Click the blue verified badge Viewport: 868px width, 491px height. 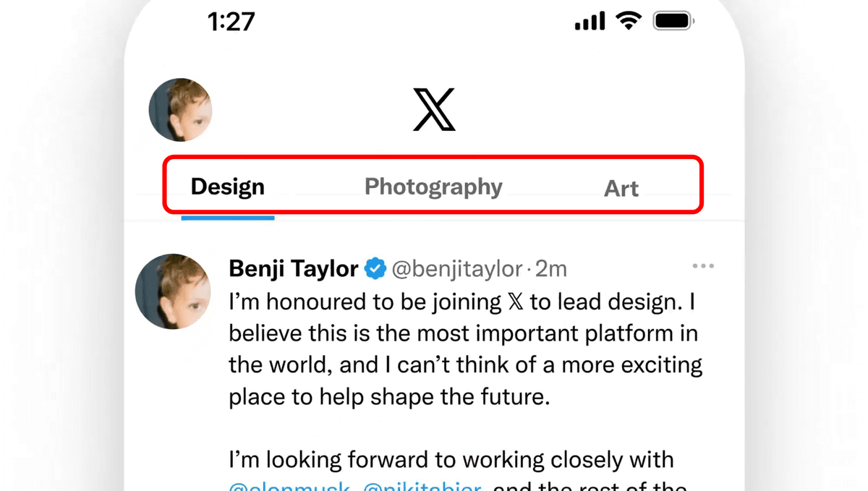[375, 269]
